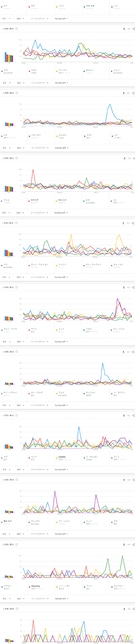This screenshot has height=644, width=135.
Task: Open embed code for the サナ comparison chart
Action: coord(129,29)
